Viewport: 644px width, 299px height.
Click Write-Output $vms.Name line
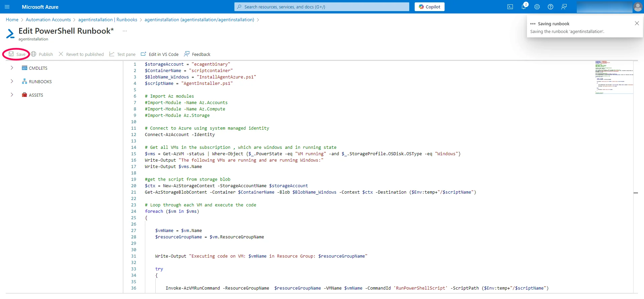tap(174, 166)
